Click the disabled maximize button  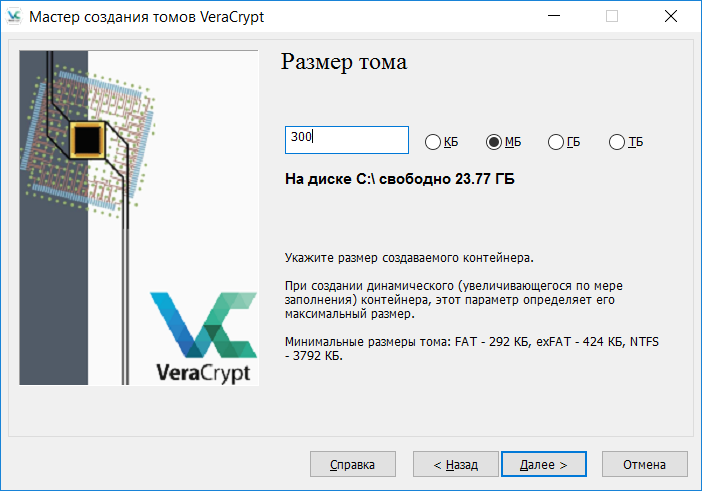[x=612, y=16]
